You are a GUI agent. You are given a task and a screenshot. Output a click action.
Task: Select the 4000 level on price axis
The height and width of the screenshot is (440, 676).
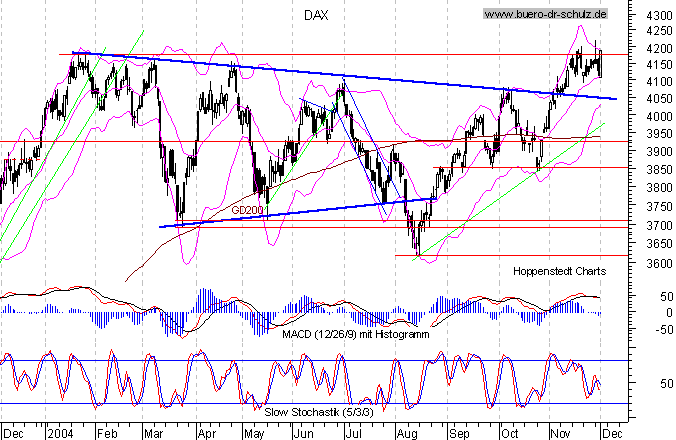pos(656,117)
